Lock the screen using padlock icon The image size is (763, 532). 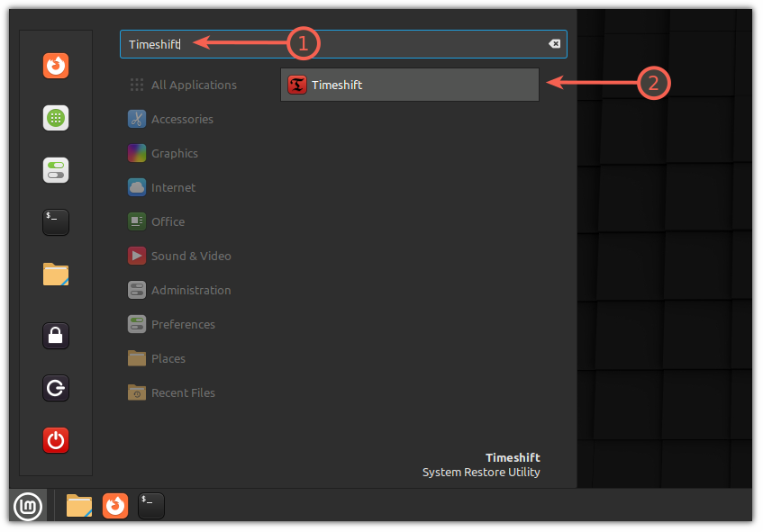click(56, 336)
